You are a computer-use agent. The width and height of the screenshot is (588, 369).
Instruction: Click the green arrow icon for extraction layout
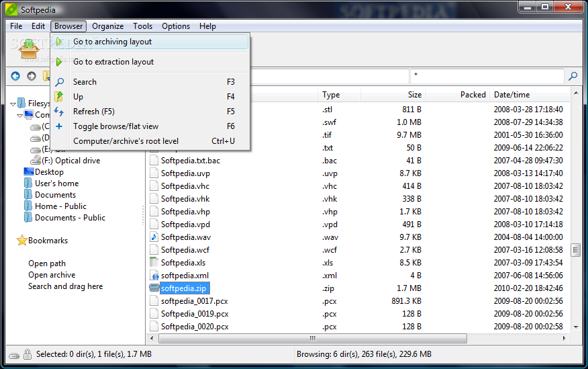pos(59,62)
